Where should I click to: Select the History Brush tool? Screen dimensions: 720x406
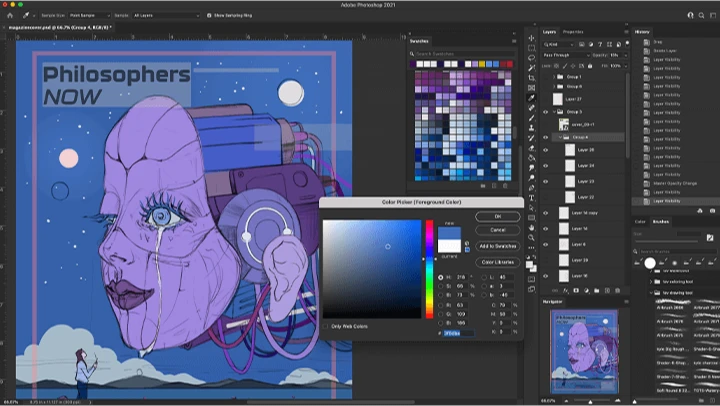(531, 138)
